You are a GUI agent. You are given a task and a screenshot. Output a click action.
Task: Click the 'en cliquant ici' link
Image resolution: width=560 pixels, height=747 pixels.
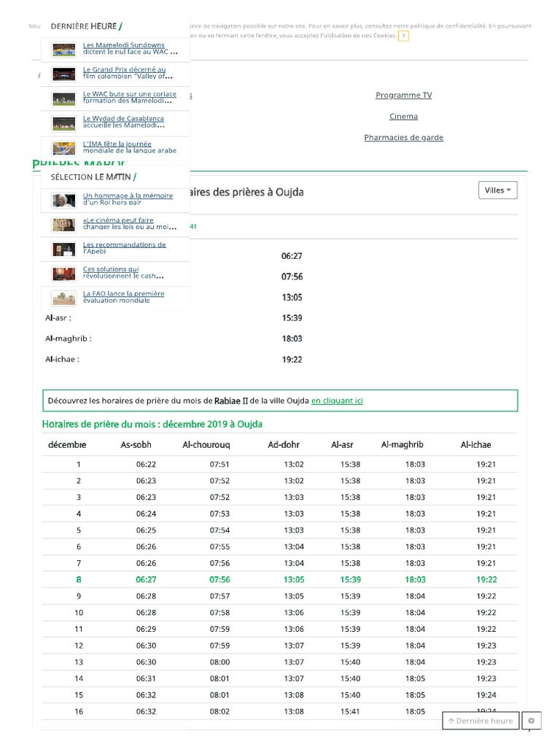coord(337,401)
